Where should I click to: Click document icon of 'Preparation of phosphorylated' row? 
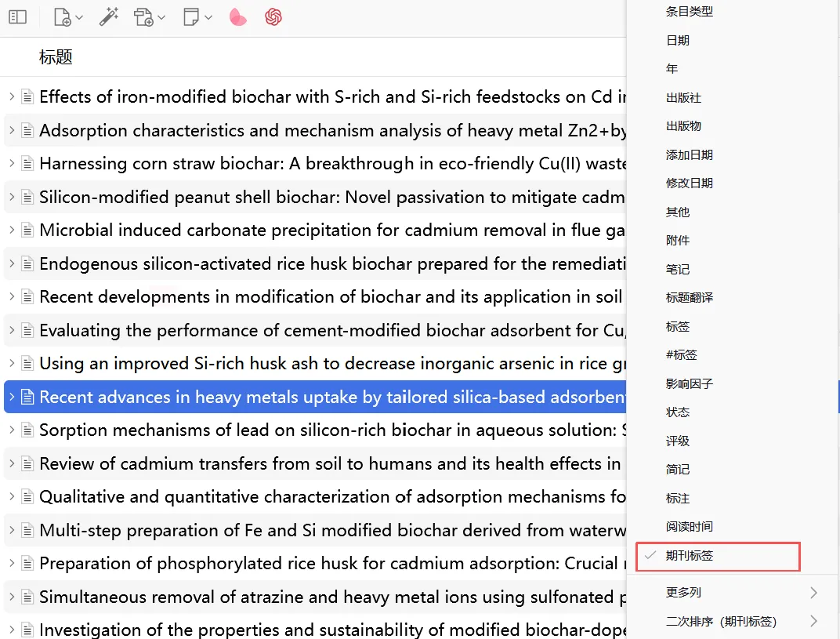point(27,564)
